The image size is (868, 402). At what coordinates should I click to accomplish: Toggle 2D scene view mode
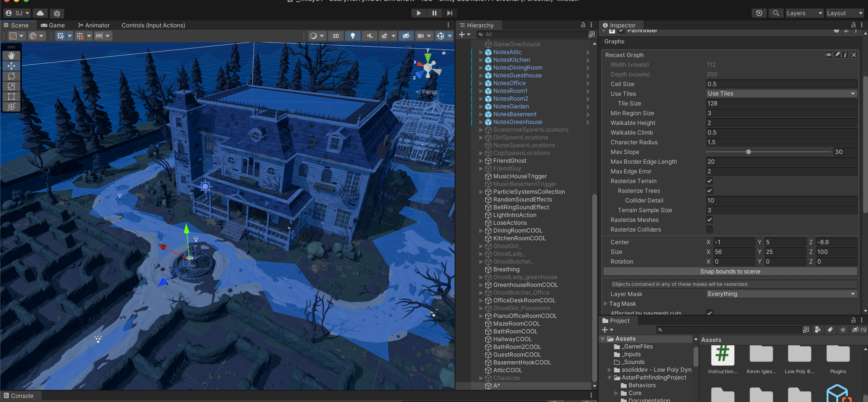pos(336,36)
